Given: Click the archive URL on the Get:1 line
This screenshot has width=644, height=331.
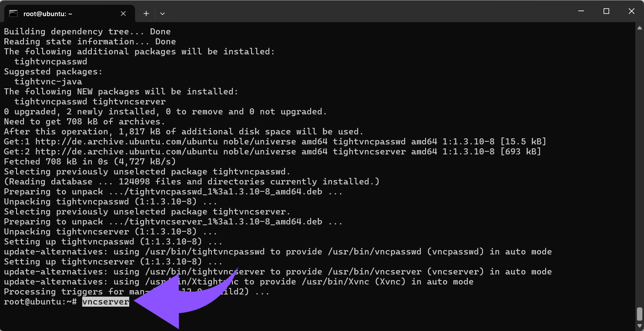Looking at the screenshot, I should (126, 142).
